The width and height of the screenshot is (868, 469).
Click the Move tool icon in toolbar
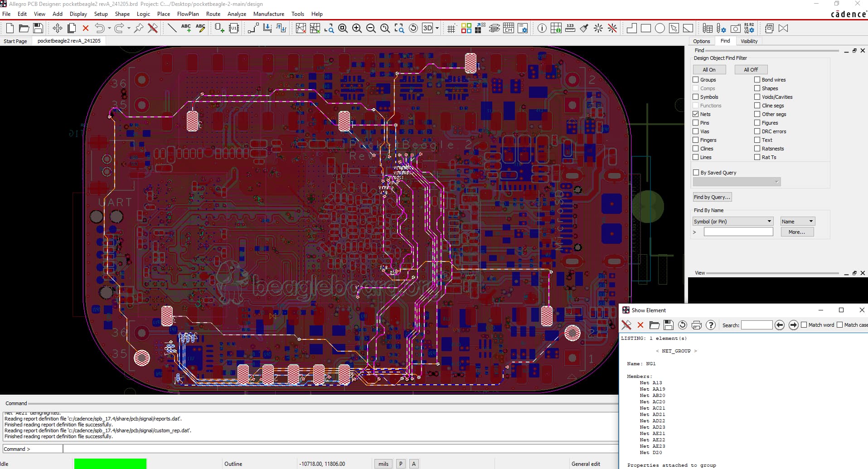click(x=57, y=29)
